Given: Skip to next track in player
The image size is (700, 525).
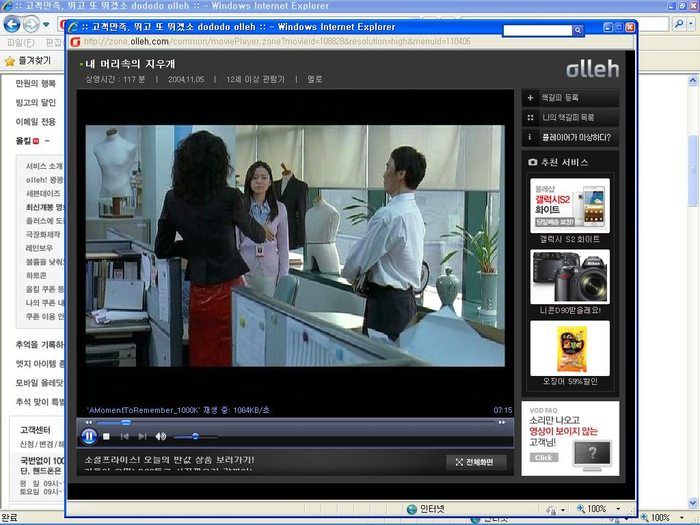Looking at the screenshot, I should tap(142, 436).
